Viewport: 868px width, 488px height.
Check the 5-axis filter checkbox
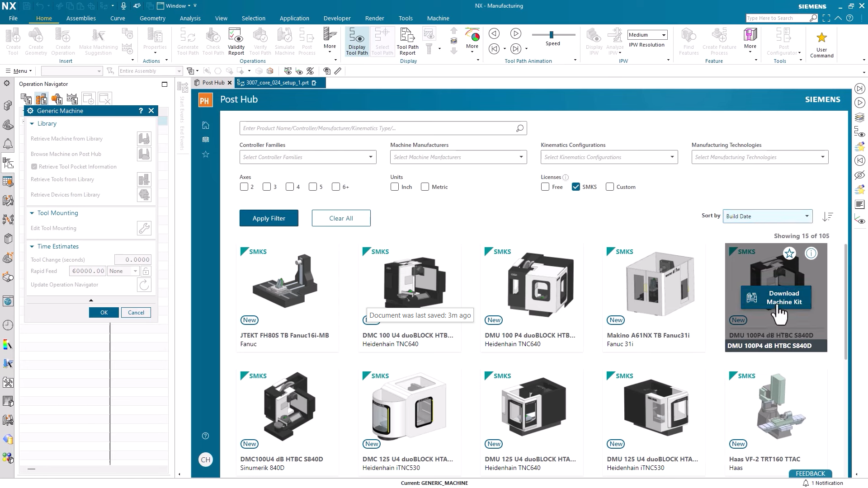coord(312,187)
